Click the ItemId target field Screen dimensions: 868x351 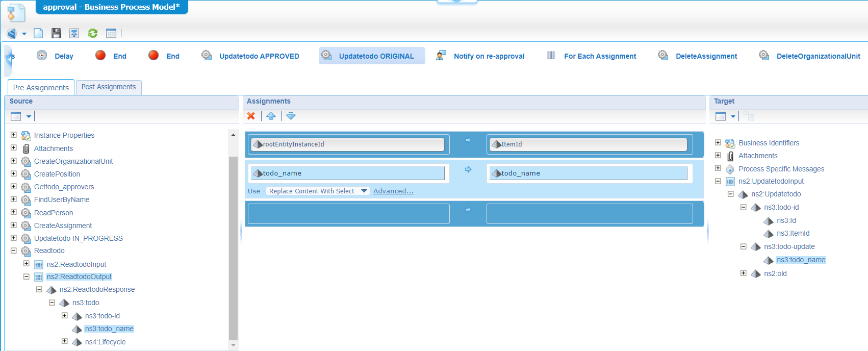point(588,144)
